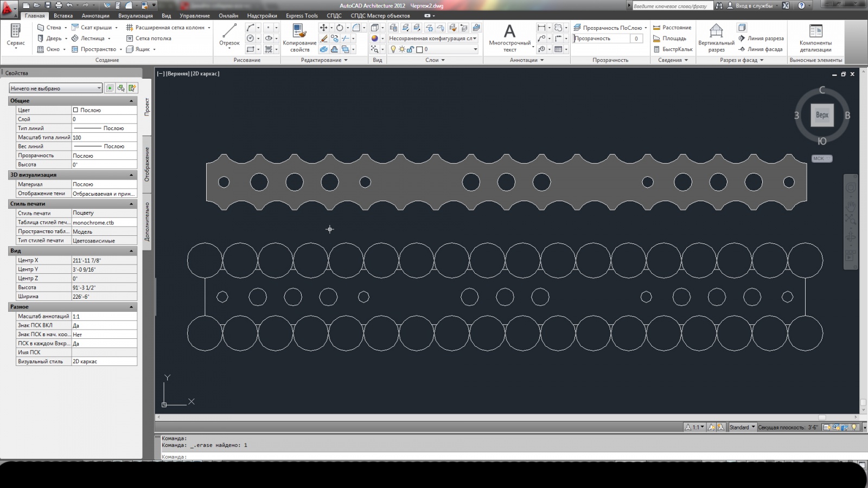Click the Расстояние measure distance tool
This screenshot has width=868, height=488.
672,28
